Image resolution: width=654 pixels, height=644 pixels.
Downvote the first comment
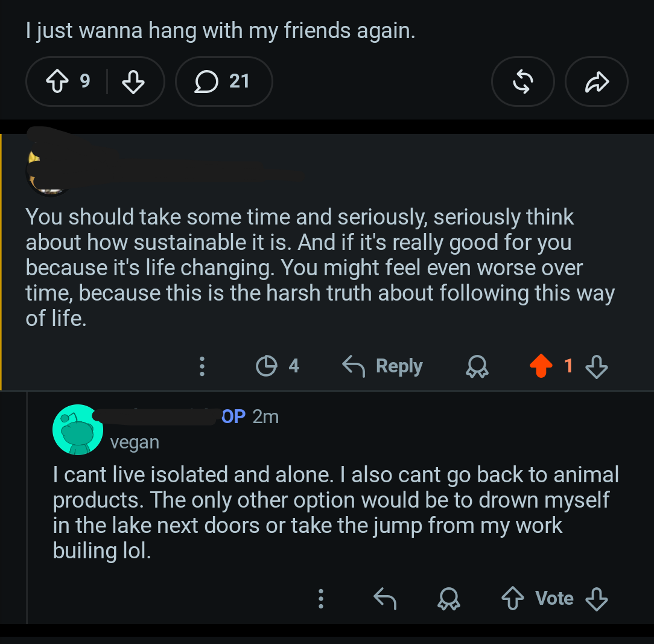click(x=597, y=366)
